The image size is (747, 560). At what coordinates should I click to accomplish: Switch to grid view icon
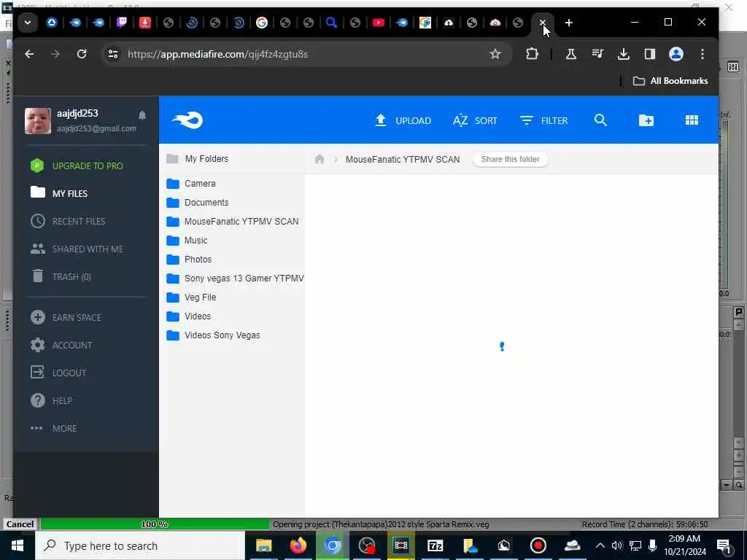click(x=692, y=120)
